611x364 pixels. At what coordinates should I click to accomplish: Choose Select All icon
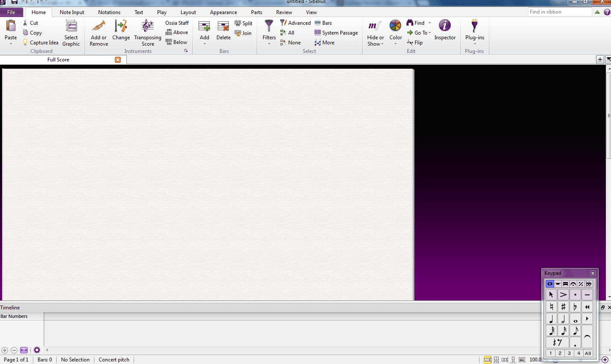pyautogui.click(x=283, y=33)
